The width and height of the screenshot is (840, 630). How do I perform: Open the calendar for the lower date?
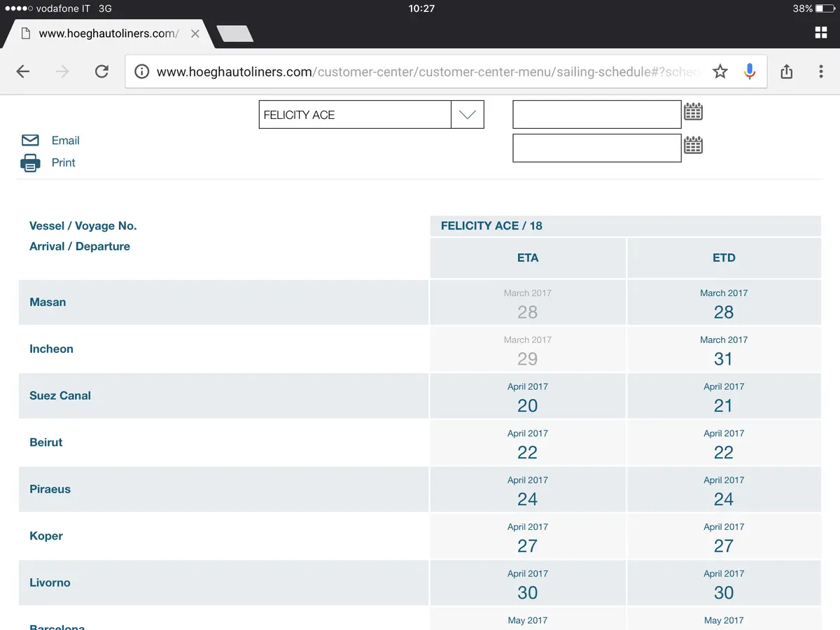coord(693,145)
